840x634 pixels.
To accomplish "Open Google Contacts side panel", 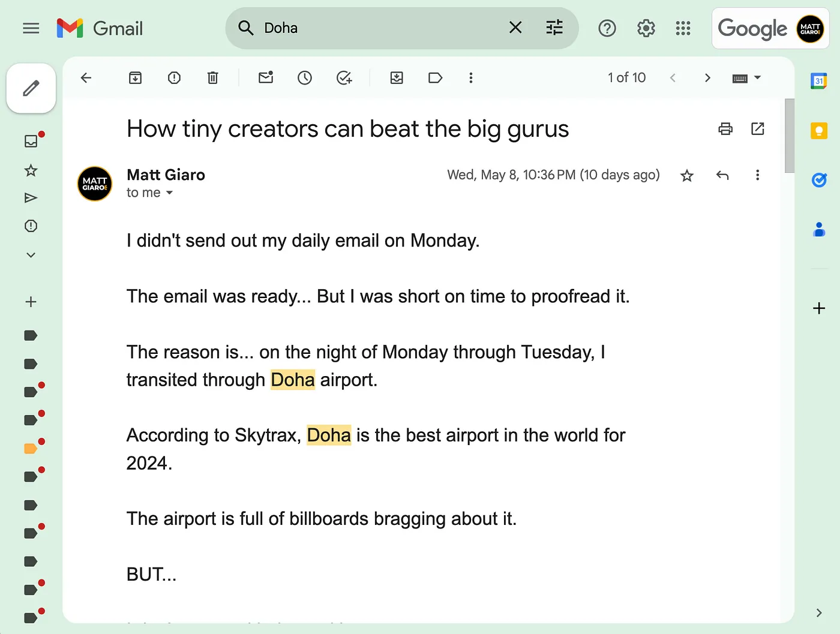I will click(x=819, y=229).
